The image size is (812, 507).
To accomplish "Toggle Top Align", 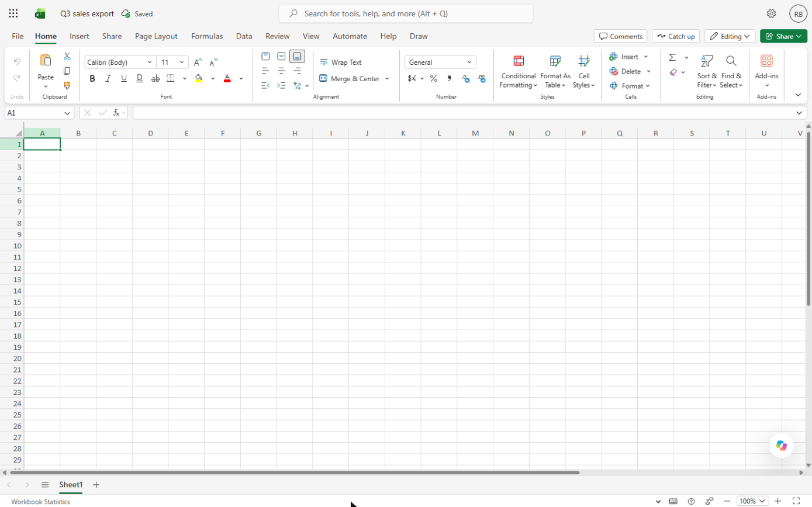I will tap(265, 57).
